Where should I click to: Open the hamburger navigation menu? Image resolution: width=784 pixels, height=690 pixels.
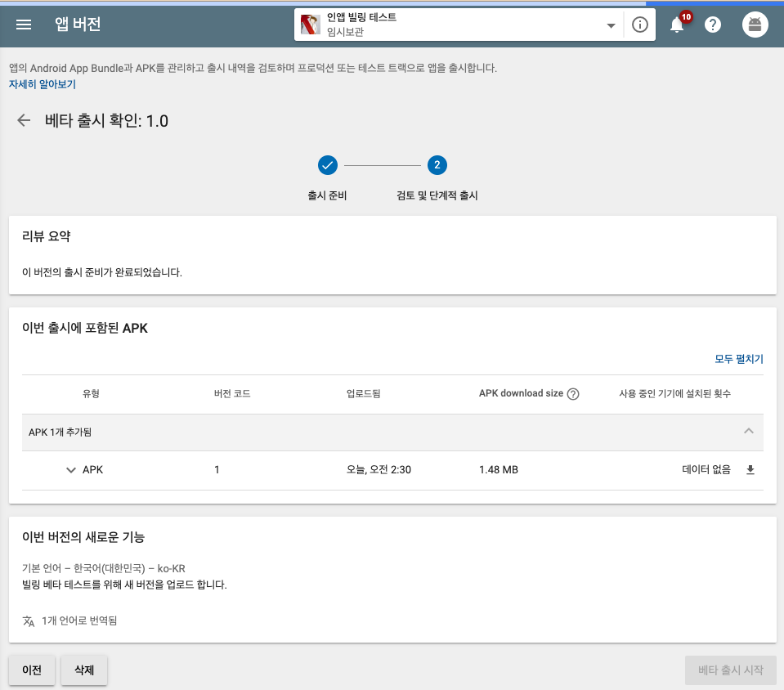click(24, 25)
